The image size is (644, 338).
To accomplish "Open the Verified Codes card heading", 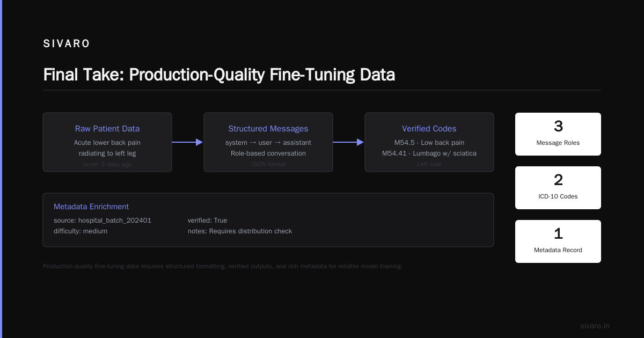I will click(429, 129).
